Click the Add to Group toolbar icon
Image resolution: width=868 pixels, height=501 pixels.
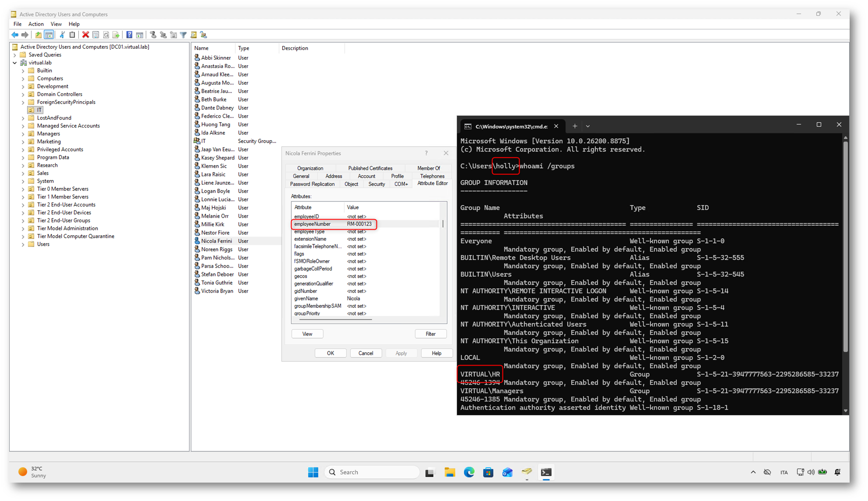[x=203, y=35]
